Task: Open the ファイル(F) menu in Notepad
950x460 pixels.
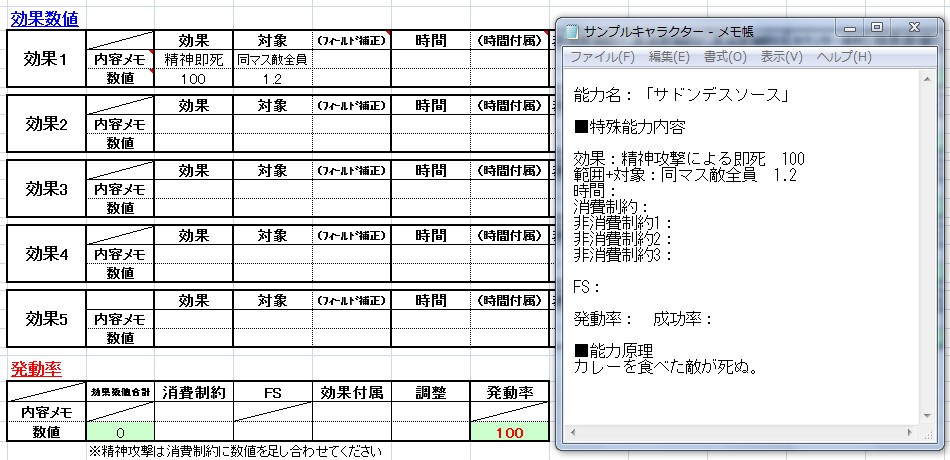Action: coord(602,57)
